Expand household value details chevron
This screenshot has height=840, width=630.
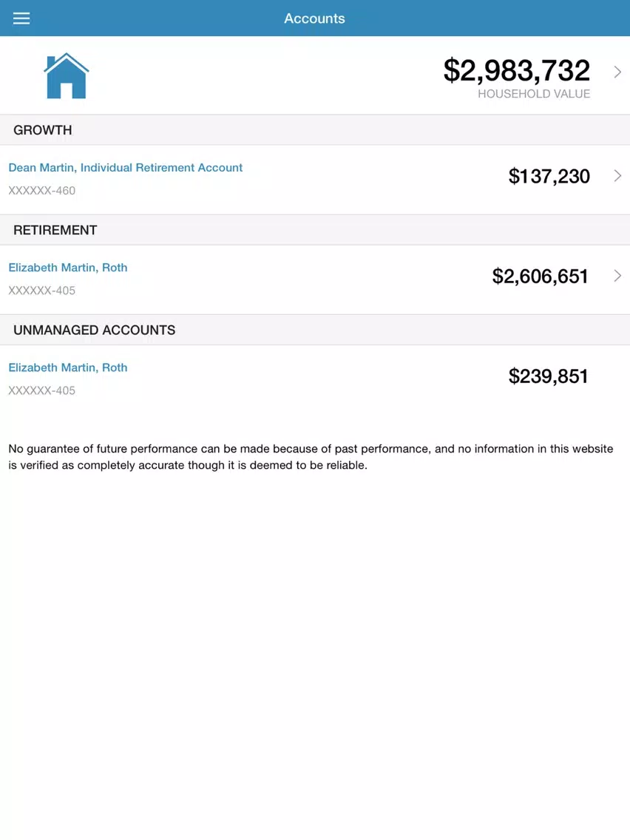617,72
